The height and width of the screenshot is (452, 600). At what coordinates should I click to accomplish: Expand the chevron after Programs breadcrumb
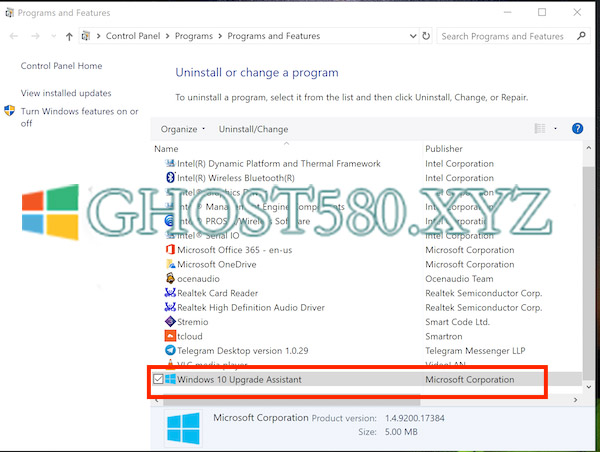[x=220, y=36]
